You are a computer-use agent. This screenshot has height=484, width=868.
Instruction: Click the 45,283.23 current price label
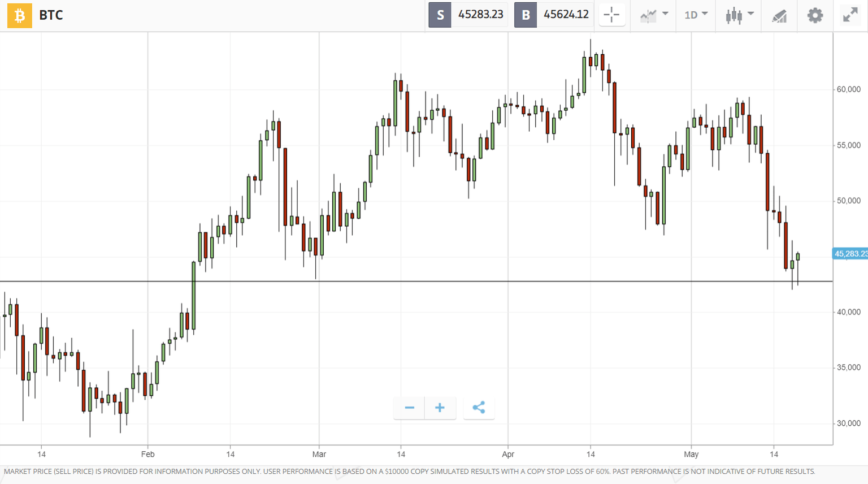coord(850,254)
